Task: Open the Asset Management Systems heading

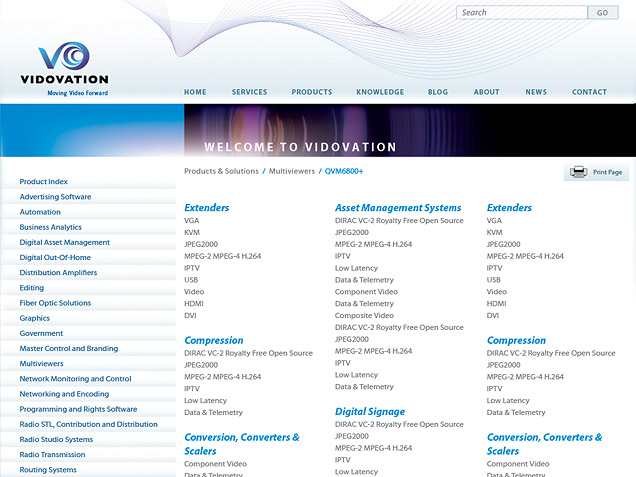Action: pyautogui.click(x=398, y=208)
